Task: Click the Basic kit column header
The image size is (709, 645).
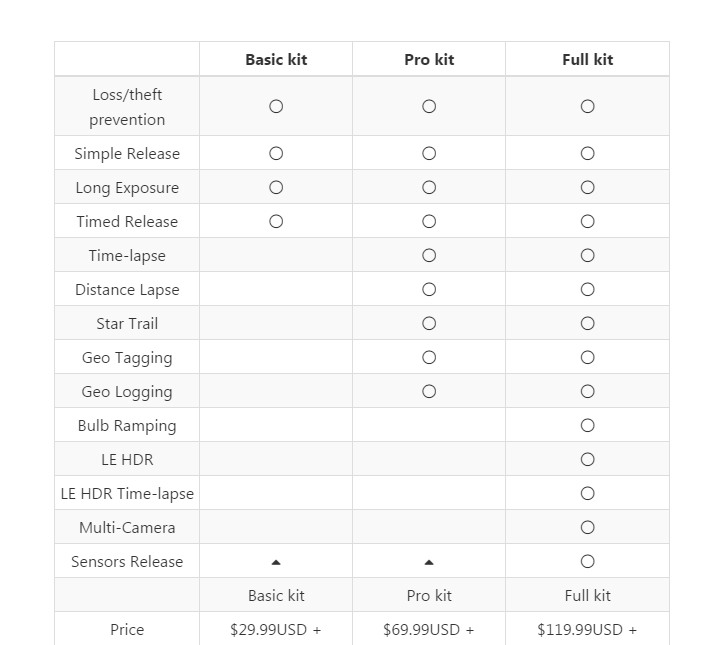Action: (x=276, y=59)
